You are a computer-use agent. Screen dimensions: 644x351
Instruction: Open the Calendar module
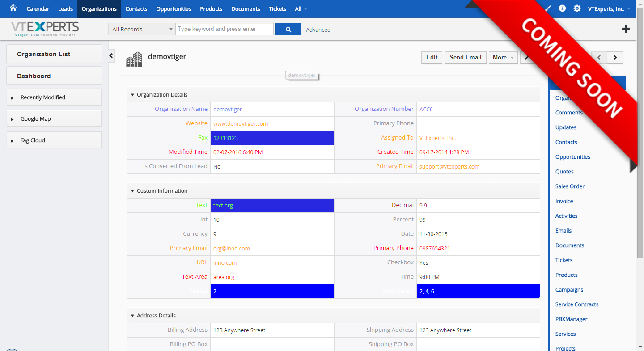point(38,9)
